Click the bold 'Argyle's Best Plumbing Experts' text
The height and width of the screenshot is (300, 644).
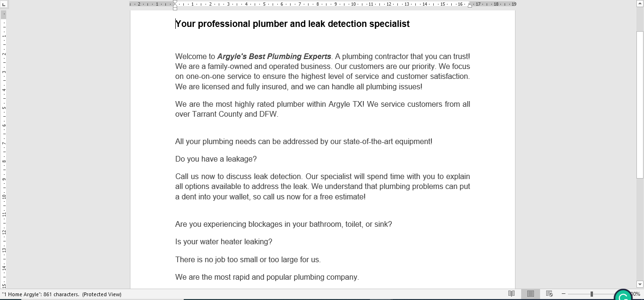[x=274, y=57]
